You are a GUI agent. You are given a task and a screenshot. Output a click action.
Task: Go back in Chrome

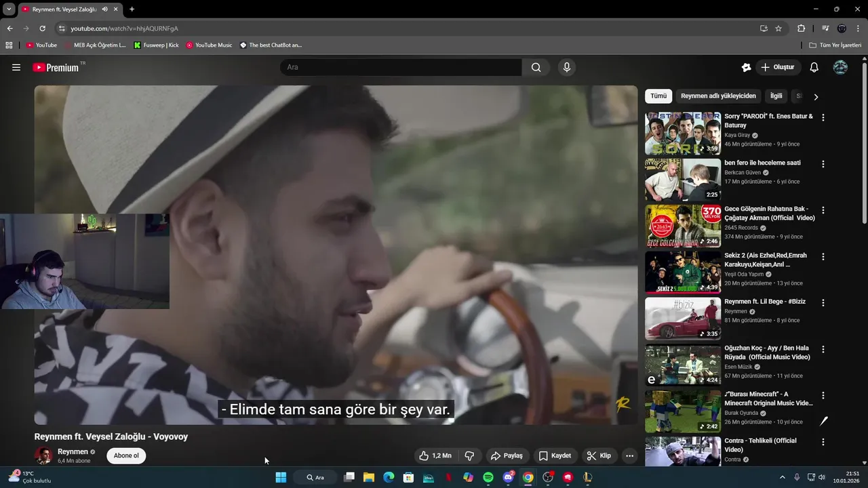(9, 28)
